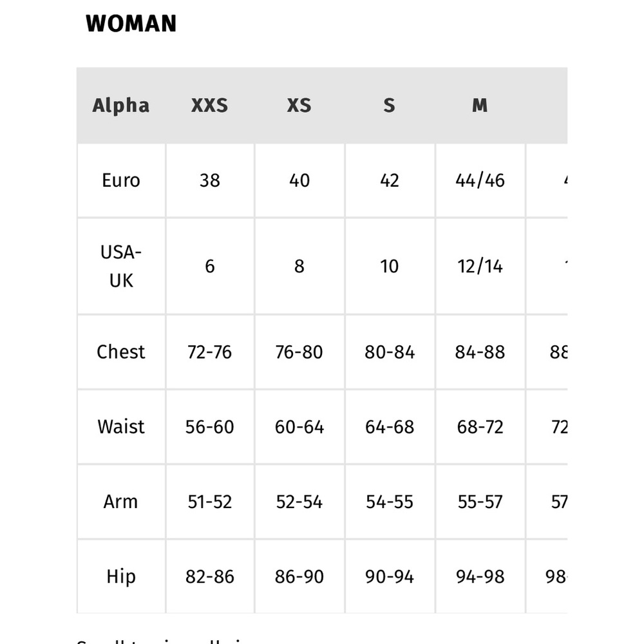Select the Waist row label
This screenshot has height=644, width=644.
121,427
